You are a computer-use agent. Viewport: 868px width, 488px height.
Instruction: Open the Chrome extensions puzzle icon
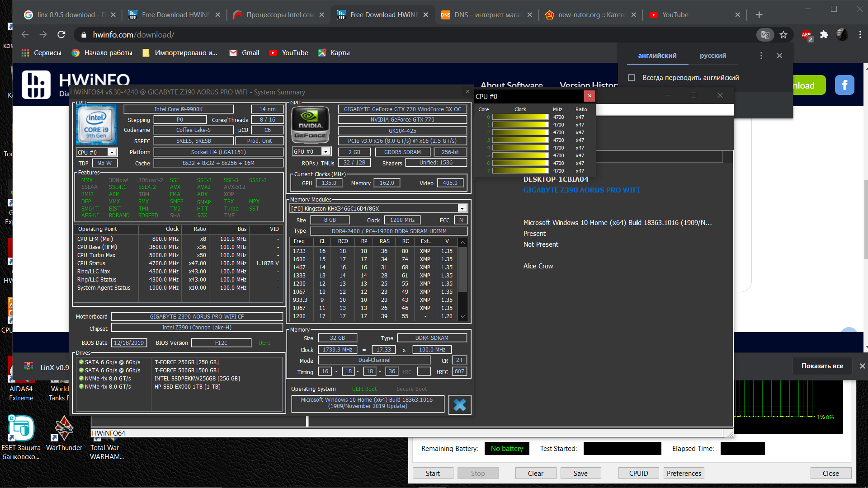[824, 35]
